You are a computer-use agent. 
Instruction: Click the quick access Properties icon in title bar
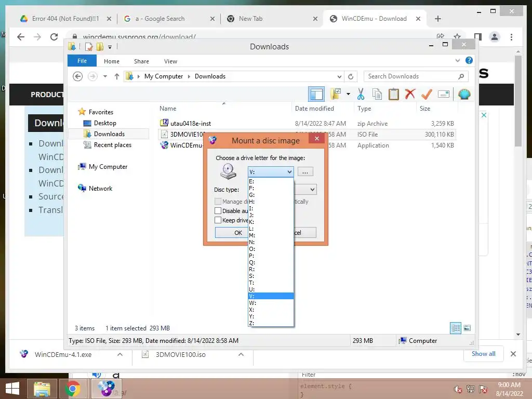click(88, 47)
